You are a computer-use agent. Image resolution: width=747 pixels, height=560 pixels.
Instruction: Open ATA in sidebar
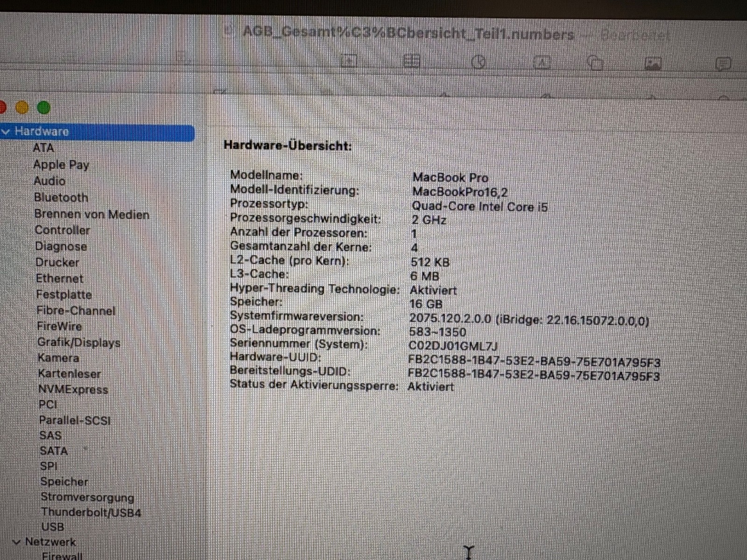click(43, 148)
